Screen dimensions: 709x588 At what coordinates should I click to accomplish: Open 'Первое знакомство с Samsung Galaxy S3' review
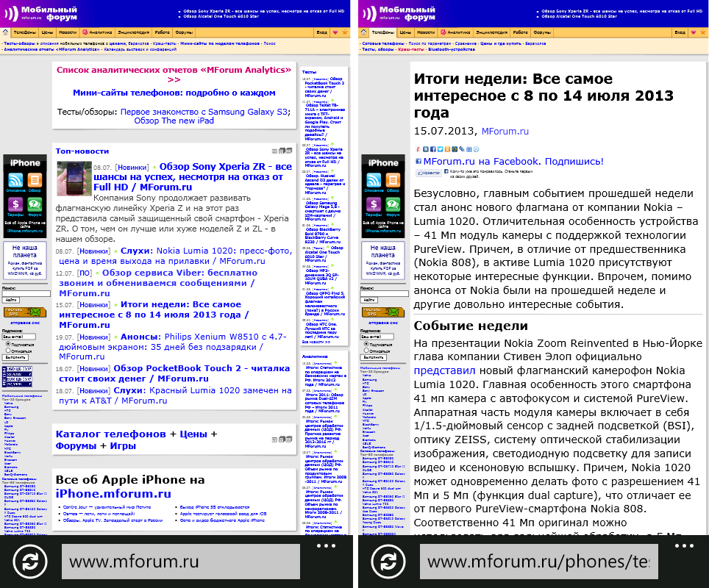click(x=204, y=112)
